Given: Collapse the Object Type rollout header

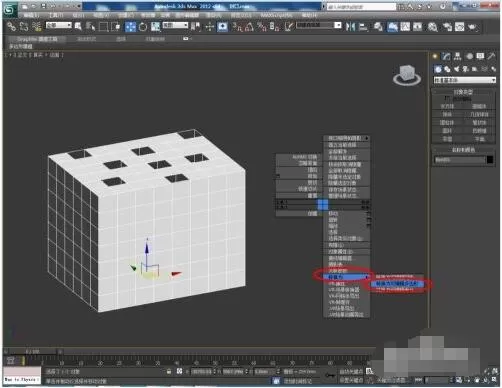Looking at the screenshot, I should (x=463, y=92).
